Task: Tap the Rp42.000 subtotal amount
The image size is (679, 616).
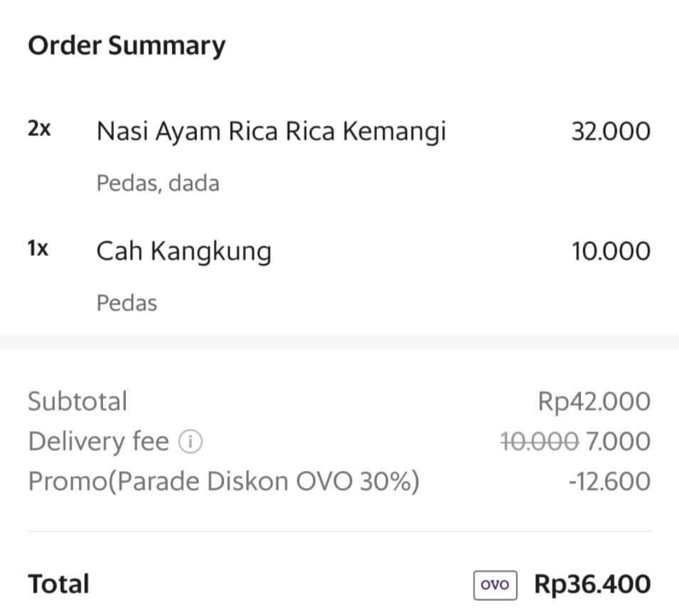Action: (594, 401)
